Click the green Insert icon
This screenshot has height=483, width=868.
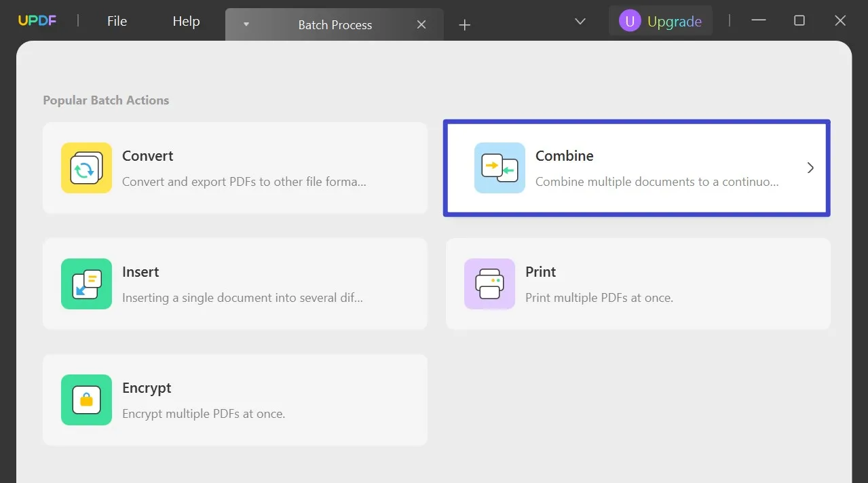coord(86,284)
